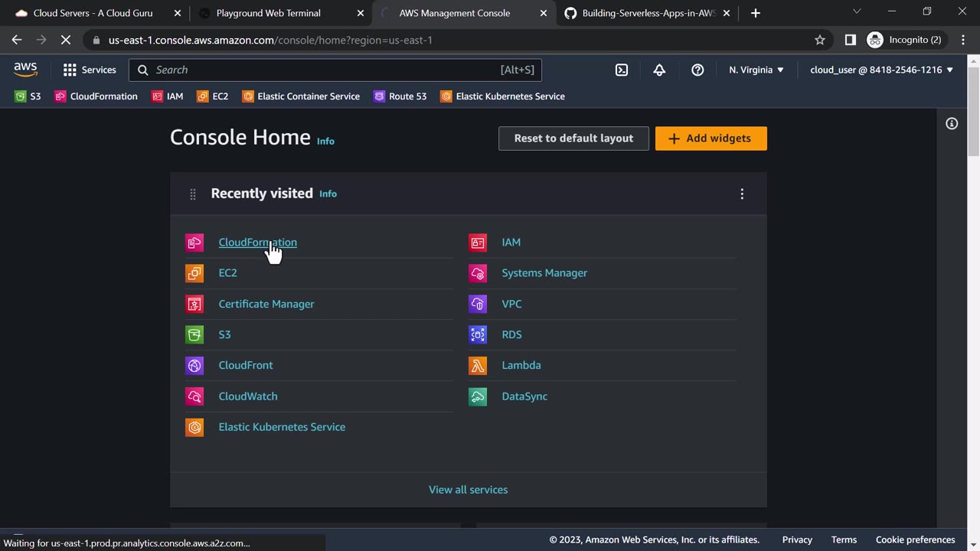The image size is (980, 551).
Task: Open the notifications bell
Action: click(659, 70)
